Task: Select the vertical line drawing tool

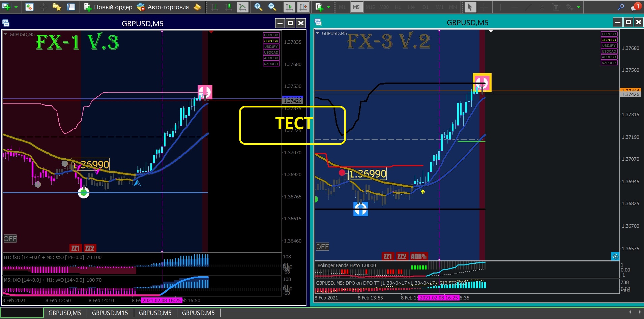Action: (x=500, y=7)
